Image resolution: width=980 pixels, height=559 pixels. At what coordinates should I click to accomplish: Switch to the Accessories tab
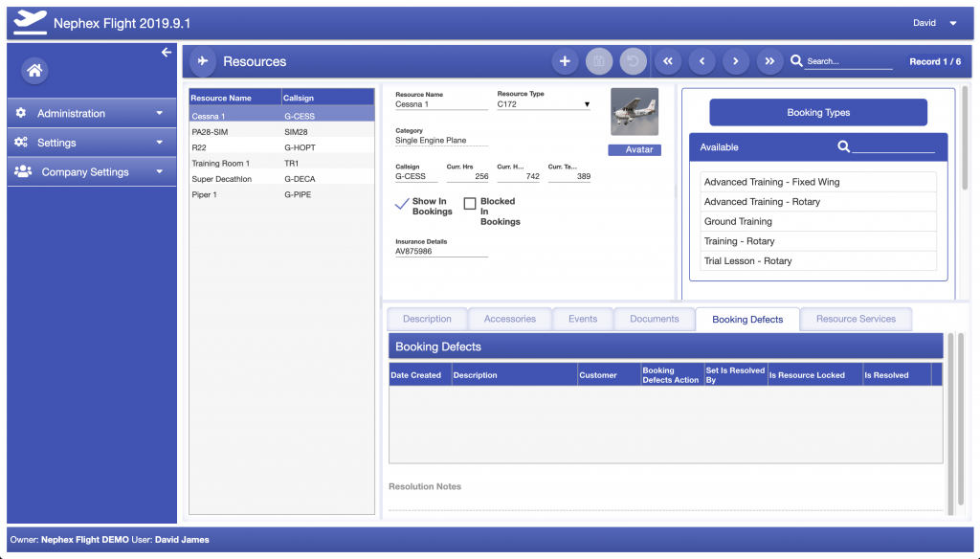(510, 319)
